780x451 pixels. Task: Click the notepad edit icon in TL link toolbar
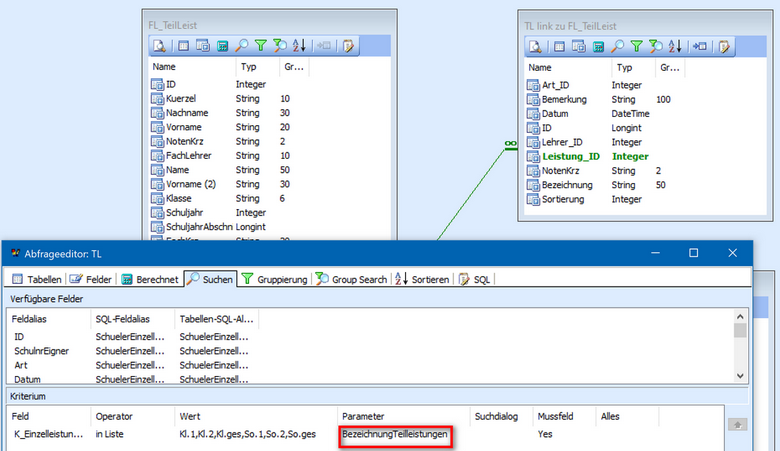(x=724, y=46)
